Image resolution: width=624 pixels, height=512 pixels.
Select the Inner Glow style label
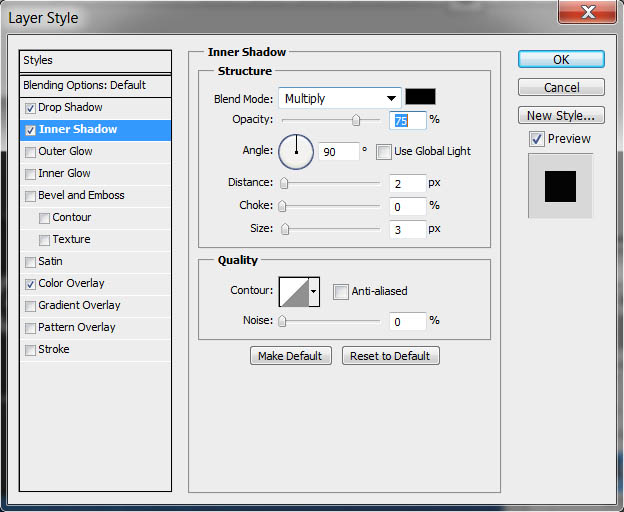tap(64, 173)
